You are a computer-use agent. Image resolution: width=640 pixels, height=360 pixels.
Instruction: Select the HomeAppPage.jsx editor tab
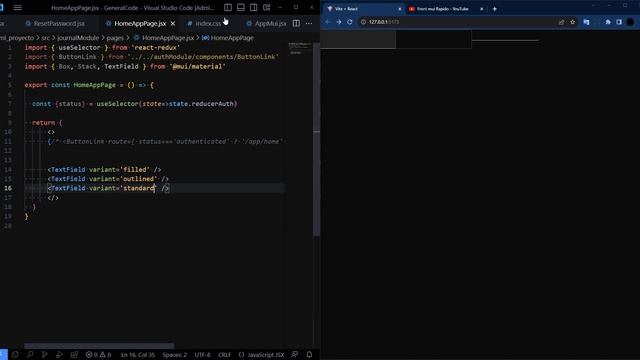140,24
